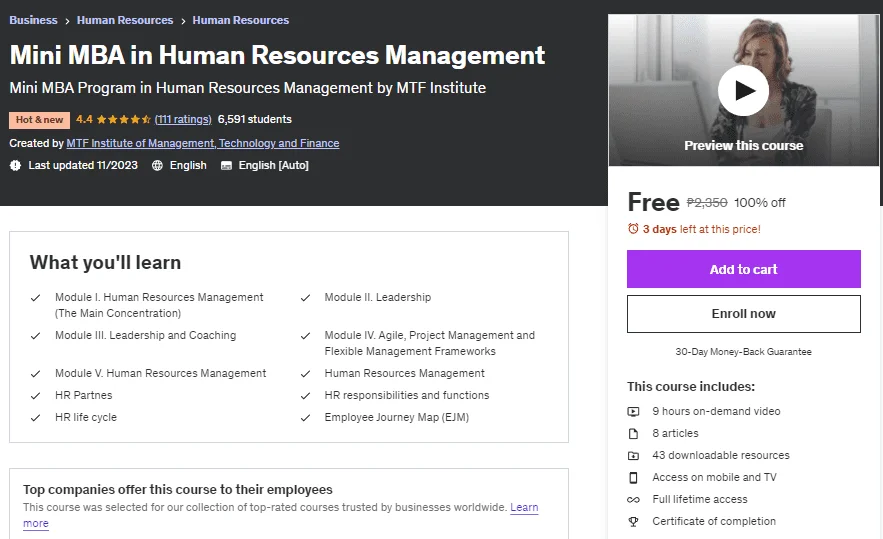Click the English [Auto] captions text
883x539 pixels.
(274, 165)
